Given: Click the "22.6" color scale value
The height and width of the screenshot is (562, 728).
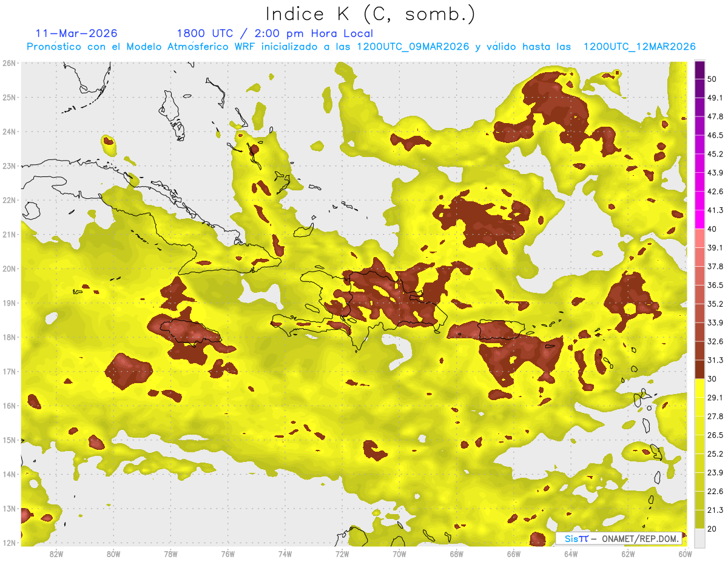Looking at the screenshot, I should pos(715,492).
